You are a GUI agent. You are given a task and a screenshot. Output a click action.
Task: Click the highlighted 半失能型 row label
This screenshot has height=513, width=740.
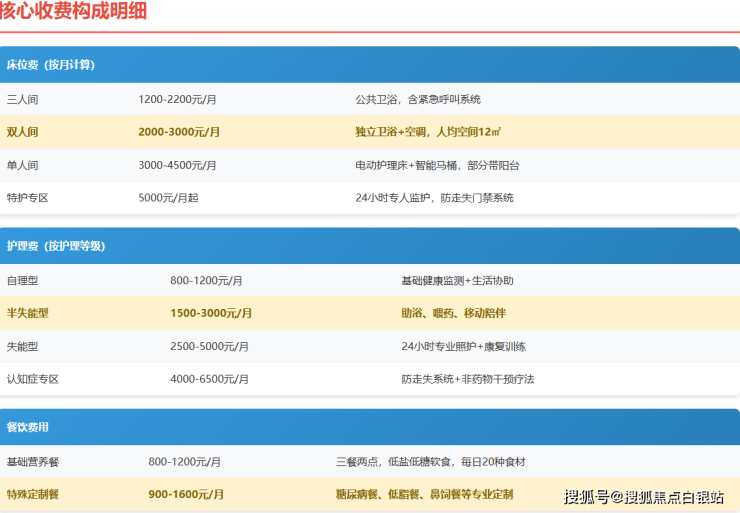pos(27,313)
